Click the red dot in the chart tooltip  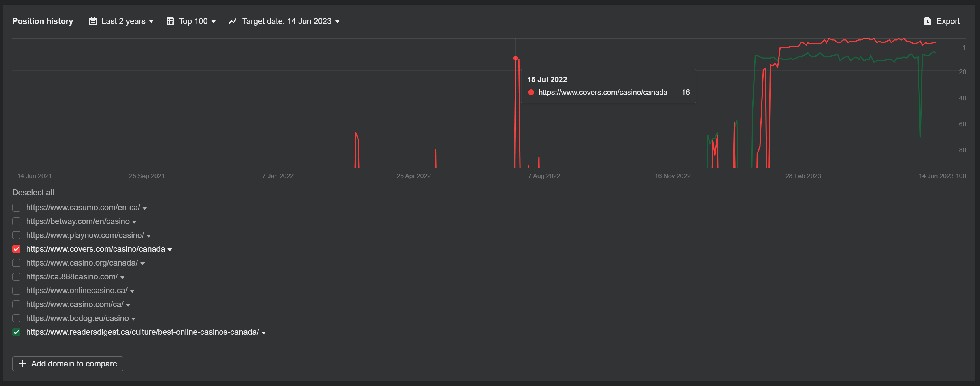tap(531, 93)
